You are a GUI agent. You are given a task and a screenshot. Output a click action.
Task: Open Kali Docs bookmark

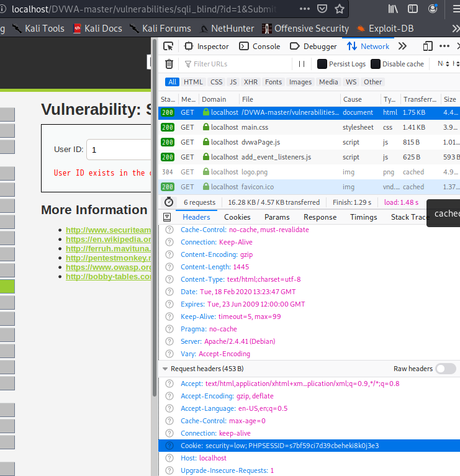pos(97,29)
